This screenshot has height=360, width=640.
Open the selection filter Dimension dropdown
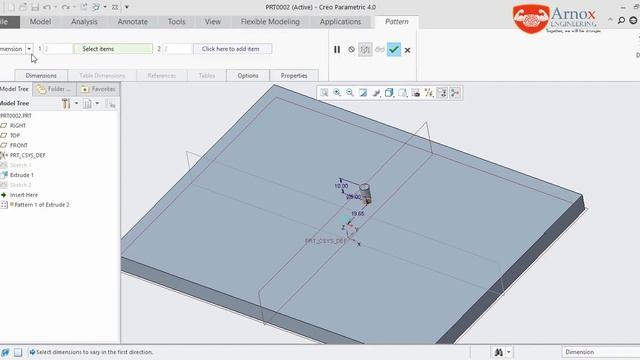pos(600,352)
